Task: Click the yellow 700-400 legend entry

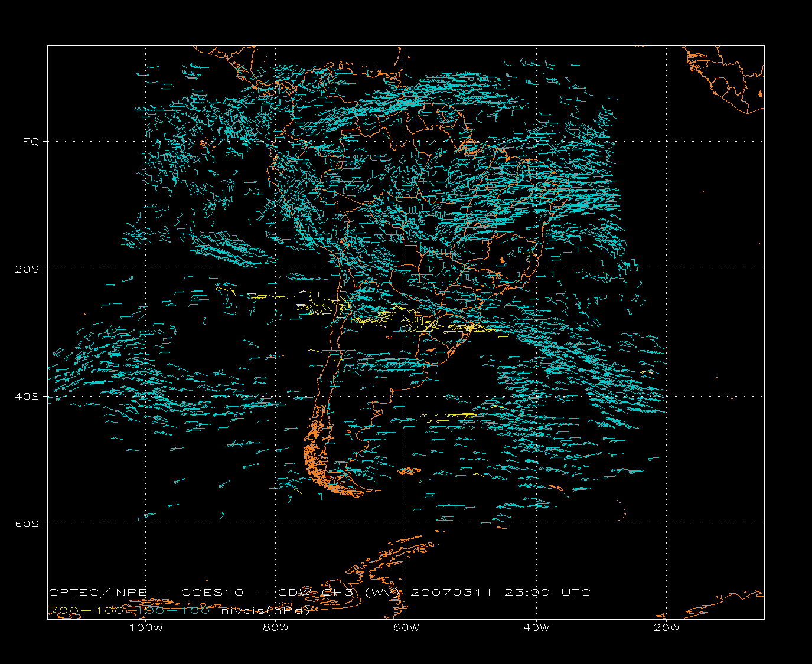Action: click(x=86, y=610)
